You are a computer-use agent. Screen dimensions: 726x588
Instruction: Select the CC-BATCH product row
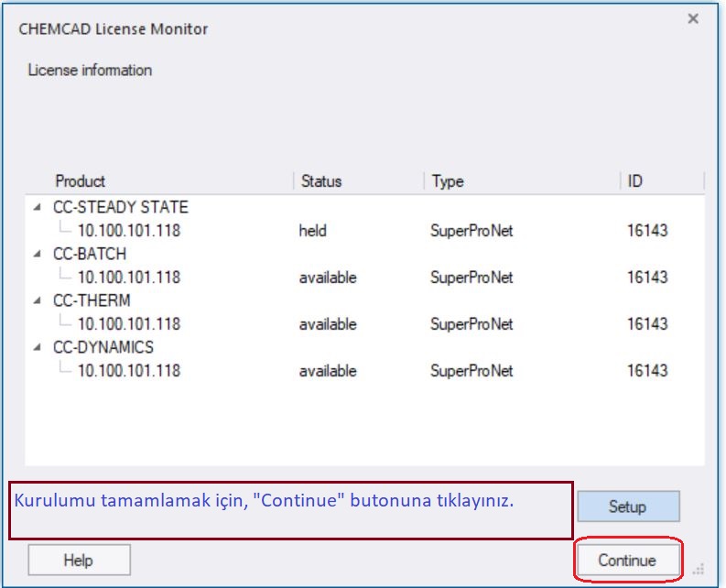[90, 254]
